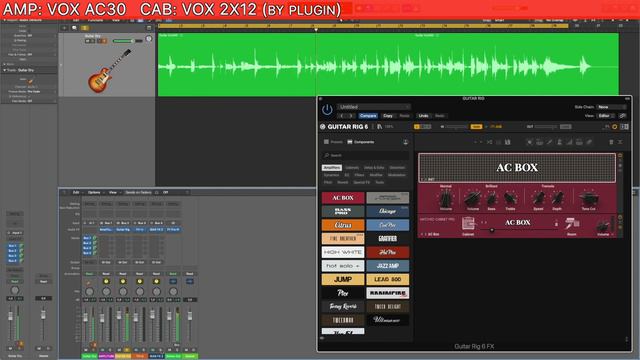This screenshot has height=360, width=640.
Task: Select the Gratifier amplifier component
Action: (387, 238)
